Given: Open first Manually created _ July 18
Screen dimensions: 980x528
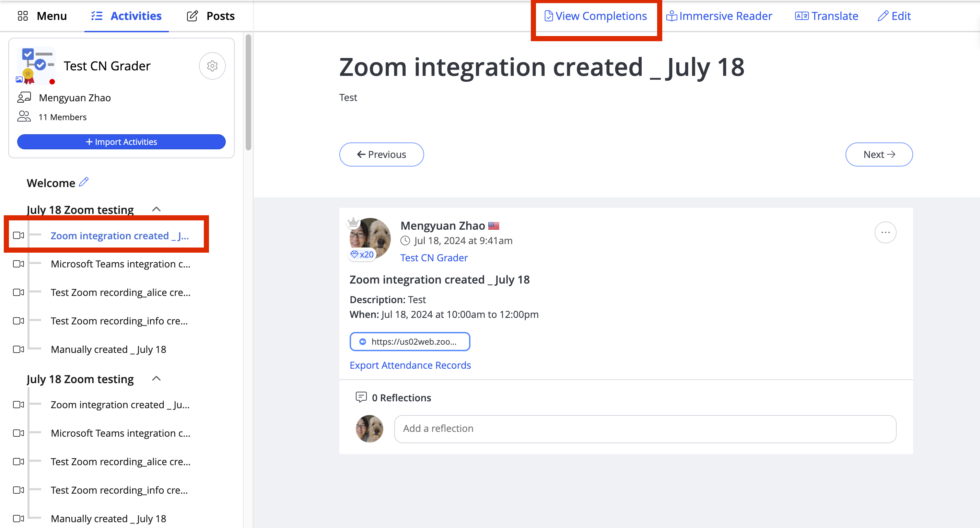Looking at the screenshot, I should pos(108,349).
